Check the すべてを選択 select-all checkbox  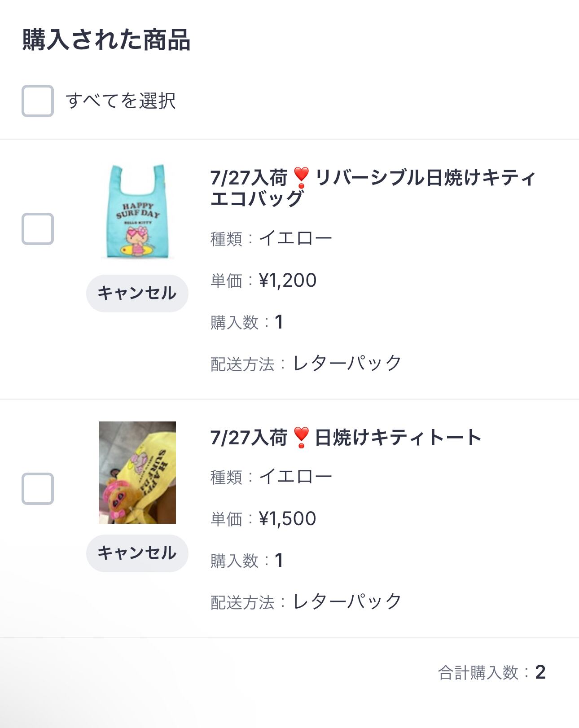[x=38, y=101]
